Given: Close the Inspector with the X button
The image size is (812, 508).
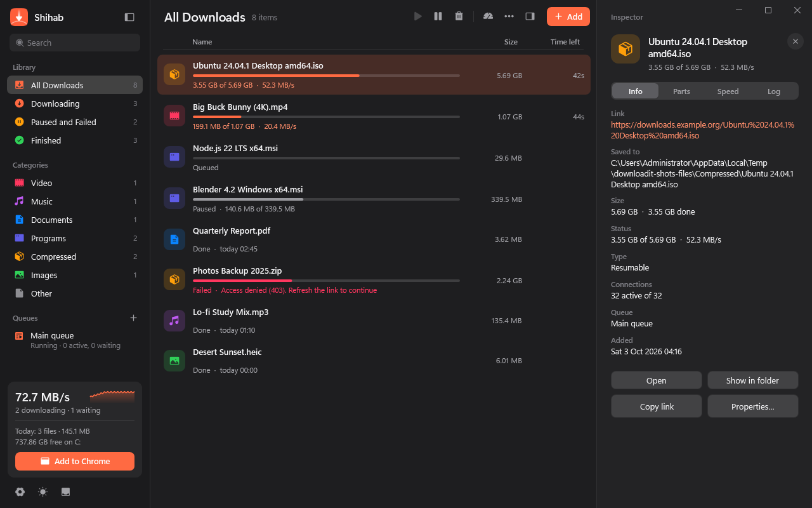Looking at the screenshot, I should click(x=796, y=41).
